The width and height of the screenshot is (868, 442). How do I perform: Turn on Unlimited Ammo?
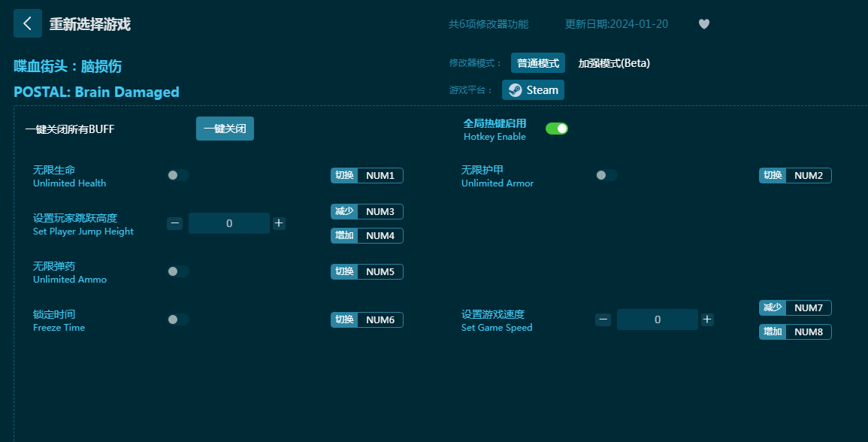[178, 271]
